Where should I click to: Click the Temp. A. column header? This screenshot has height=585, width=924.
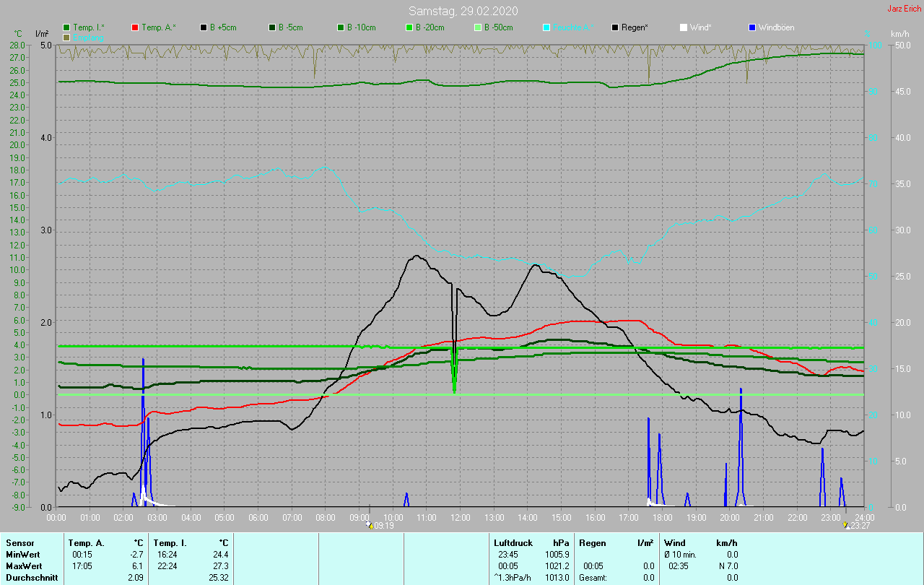click(x=86, y=542)
